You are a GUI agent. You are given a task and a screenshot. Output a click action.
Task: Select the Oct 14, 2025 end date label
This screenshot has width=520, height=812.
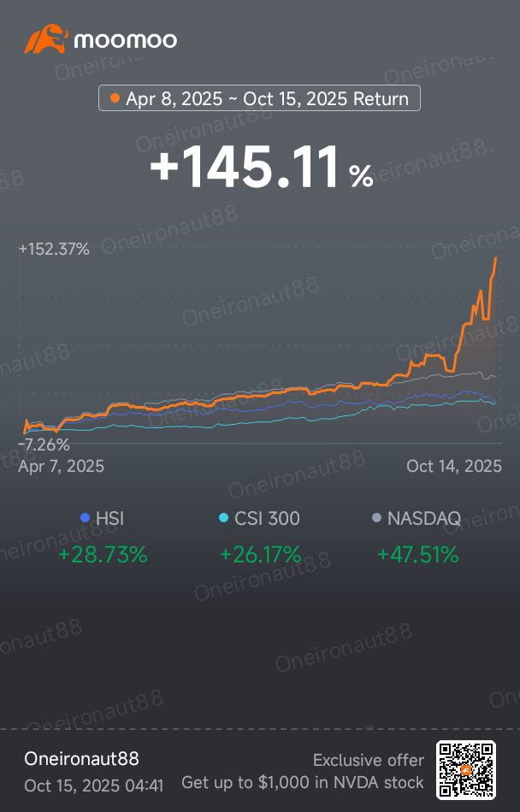click(454, 466)
